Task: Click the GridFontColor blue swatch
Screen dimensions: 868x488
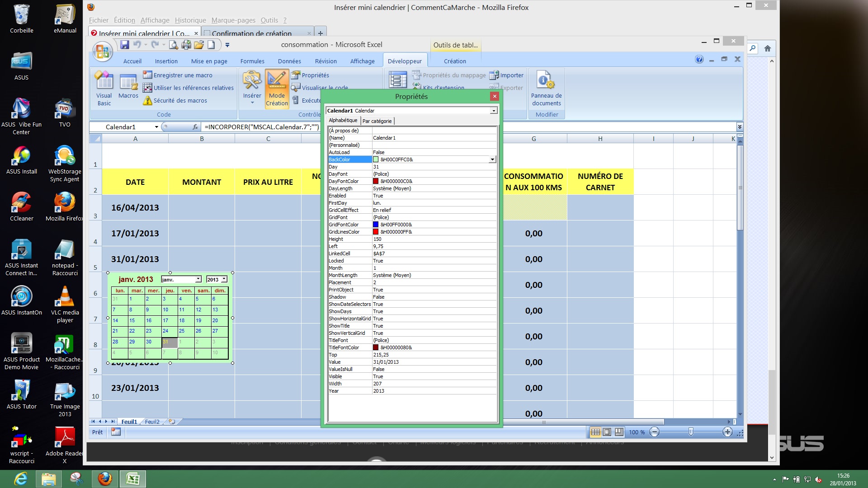Action: (375, 225)
